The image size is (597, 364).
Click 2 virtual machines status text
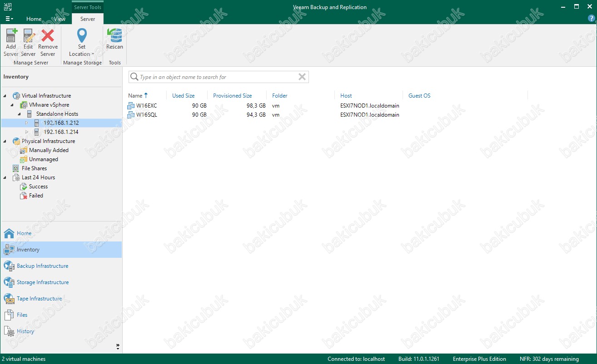click(24, 359)
